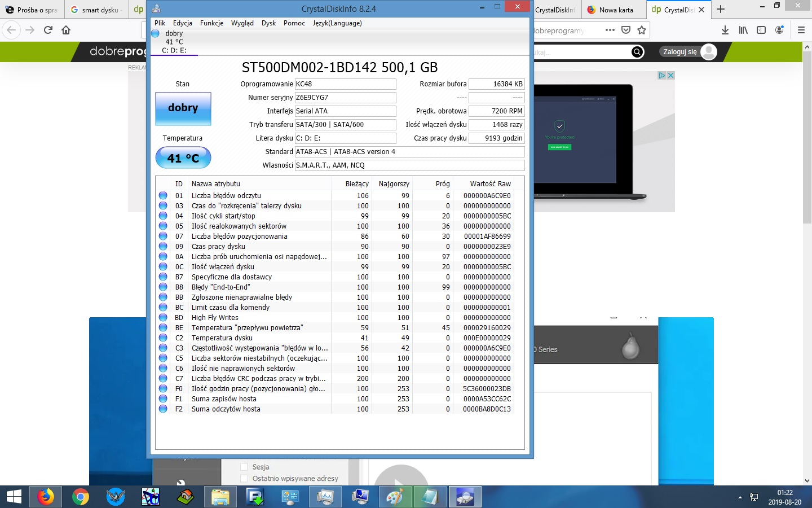This screenshot has width=812, height=508.
Task: Click the CrystalDiskInfo title bar app icon
Action: 156,9
